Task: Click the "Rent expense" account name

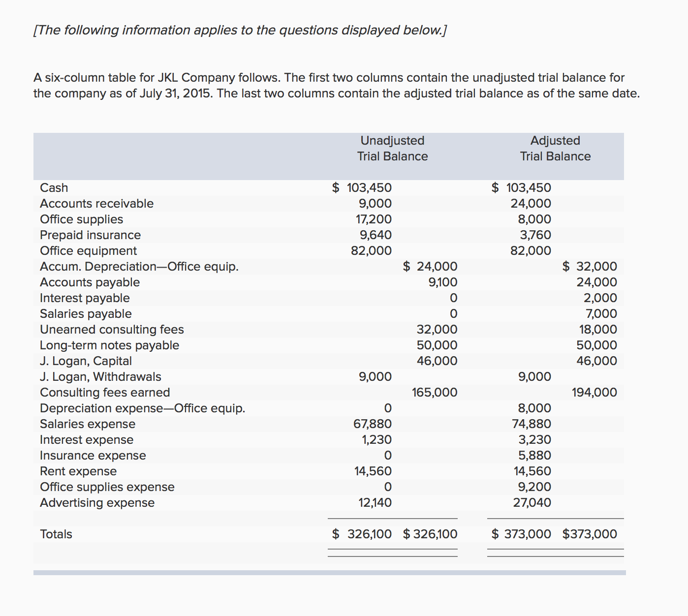Action: (78, 471)
